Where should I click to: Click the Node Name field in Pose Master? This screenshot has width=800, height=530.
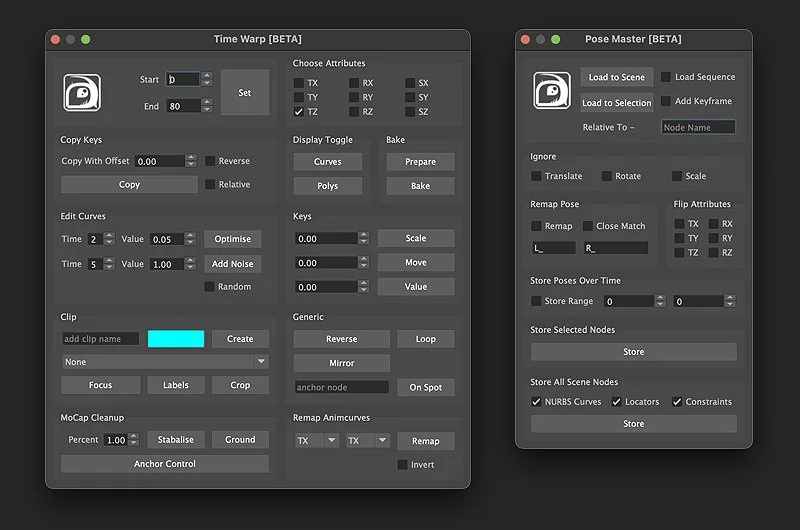[698, 127]
